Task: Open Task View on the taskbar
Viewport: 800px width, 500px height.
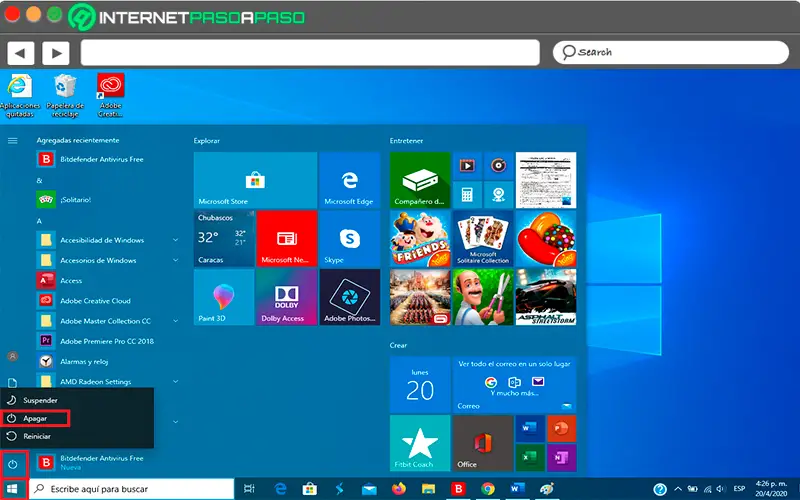Action: coord(249,489)
